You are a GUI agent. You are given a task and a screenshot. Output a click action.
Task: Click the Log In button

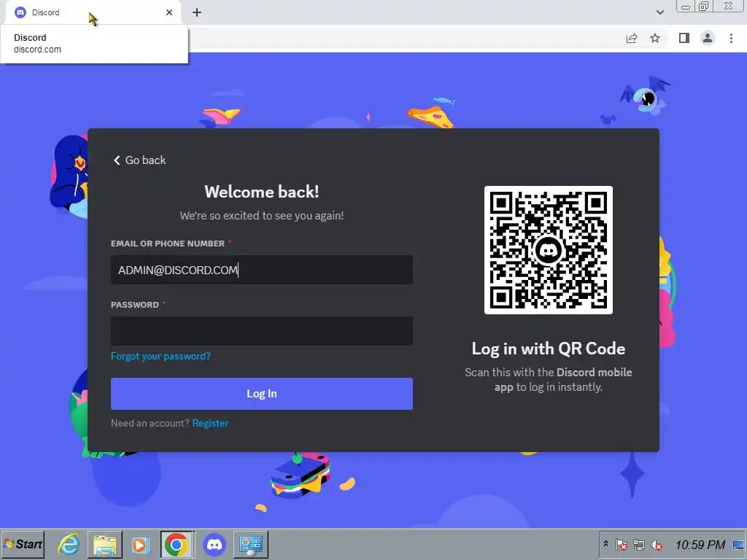coord(262,394)
